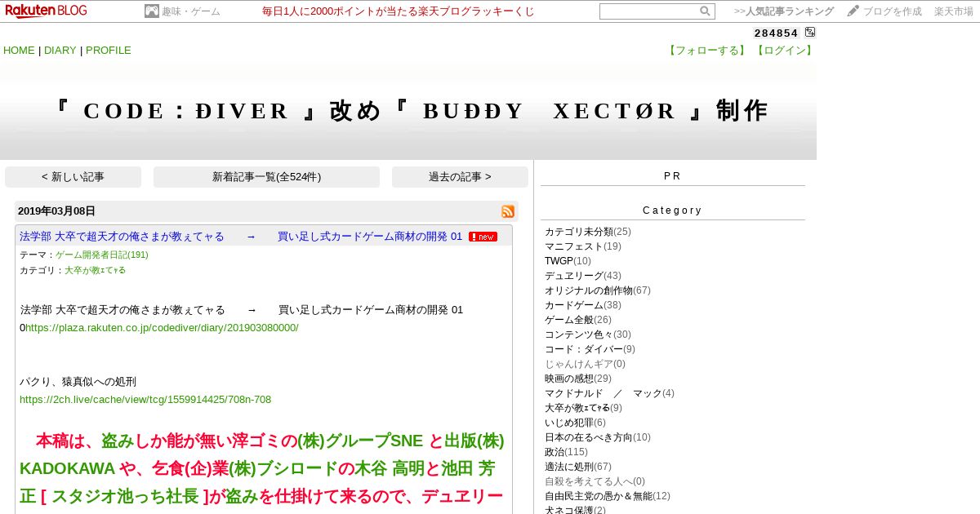Open category 日本の在るべき方向
Screen dimensions: 980x514
tap(589, 437)
